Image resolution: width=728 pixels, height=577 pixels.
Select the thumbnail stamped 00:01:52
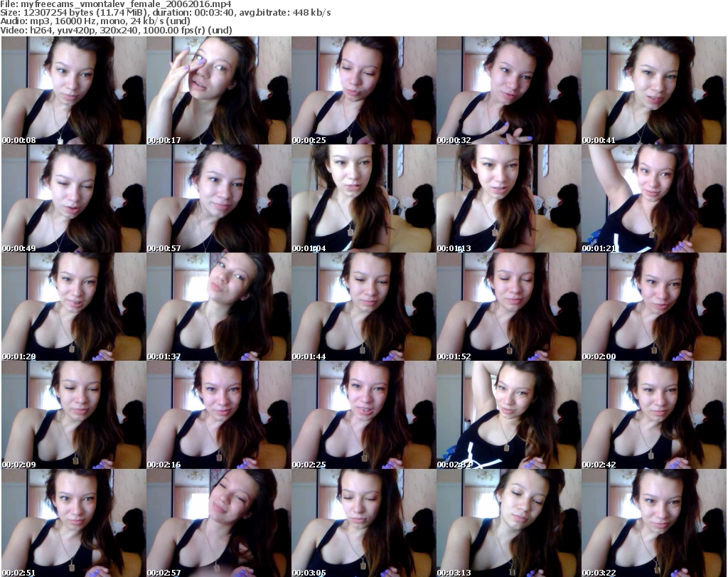[x=509, y=307]
